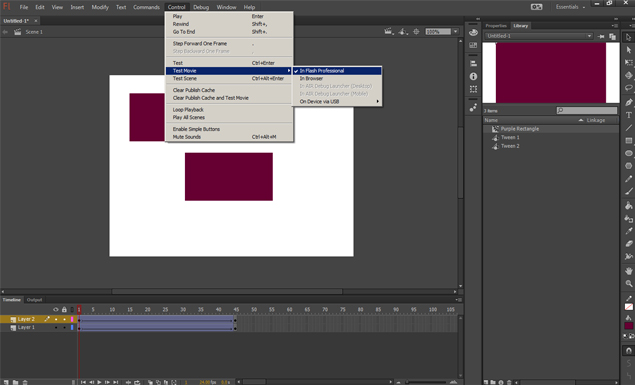Open the Essentials workspace dropdown
Screen dimensions: 635x385
point(570,7)
